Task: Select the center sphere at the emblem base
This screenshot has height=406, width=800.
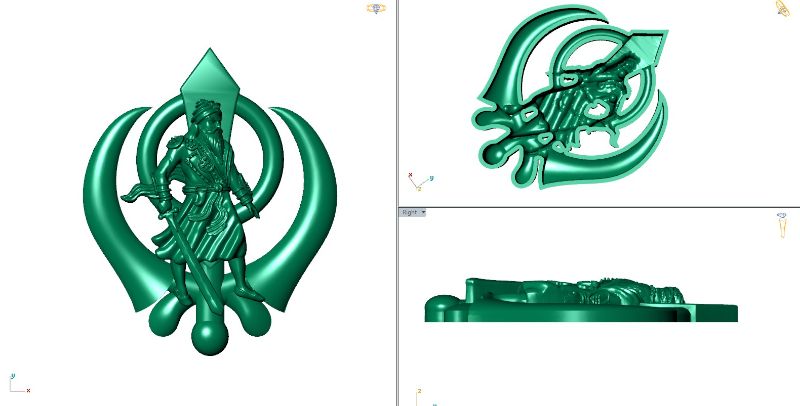Action: pos(211,334)
